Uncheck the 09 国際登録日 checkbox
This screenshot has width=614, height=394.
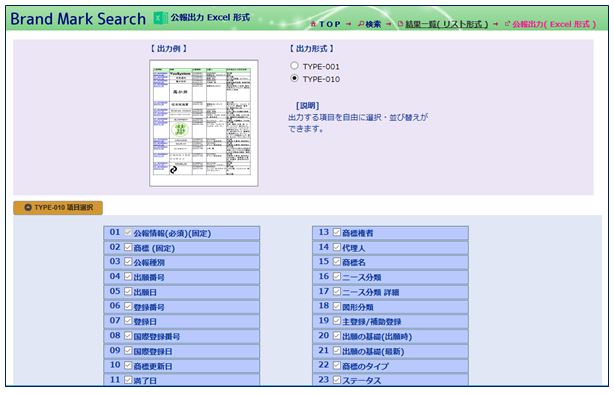pyautogui.click(x=128, y=351)
